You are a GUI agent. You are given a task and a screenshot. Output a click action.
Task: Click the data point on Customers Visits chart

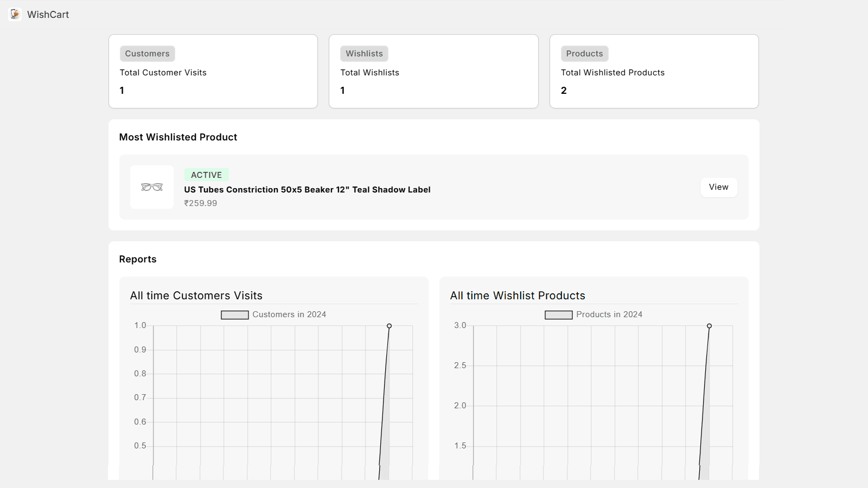(x=389, y=326)
